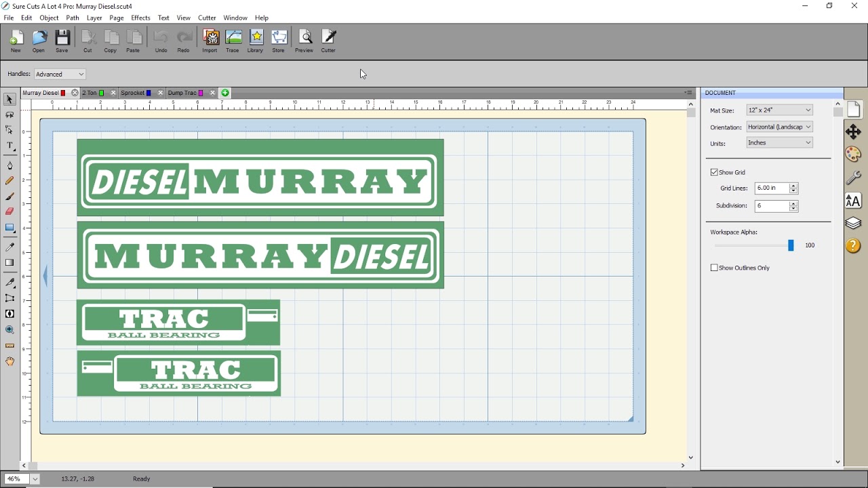The width and height of the screenshot is (868, 488).
Task: Close the Sprocket page tab
Action: pyautogui.click(x=160, y=93)
